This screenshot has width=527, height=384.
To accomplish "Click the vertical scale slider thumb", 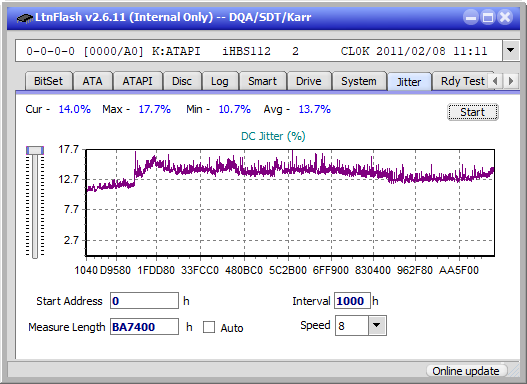I will (35, 150).
